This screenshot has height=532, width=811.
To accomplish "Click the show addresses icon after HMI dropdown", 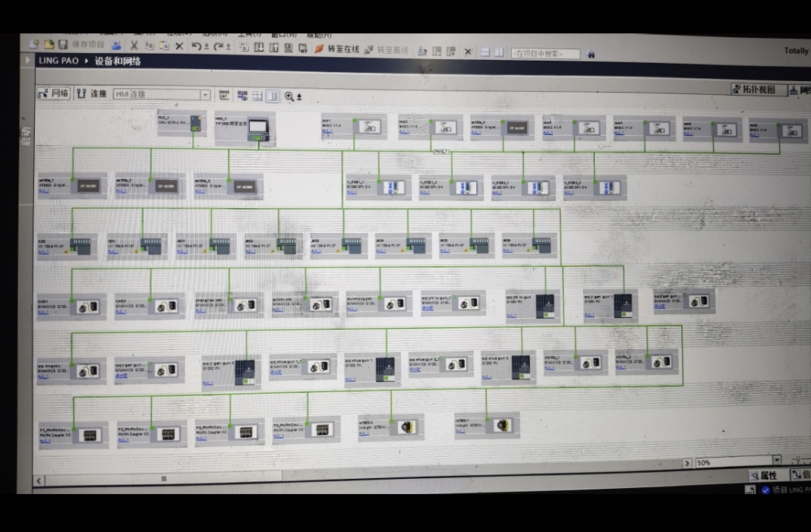I will 224,95.
